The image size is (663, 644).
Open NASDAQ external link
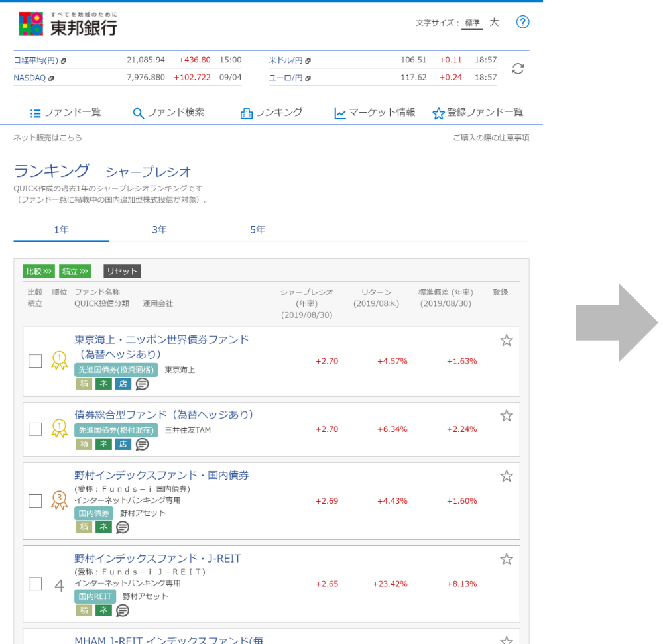pos(33,78)
